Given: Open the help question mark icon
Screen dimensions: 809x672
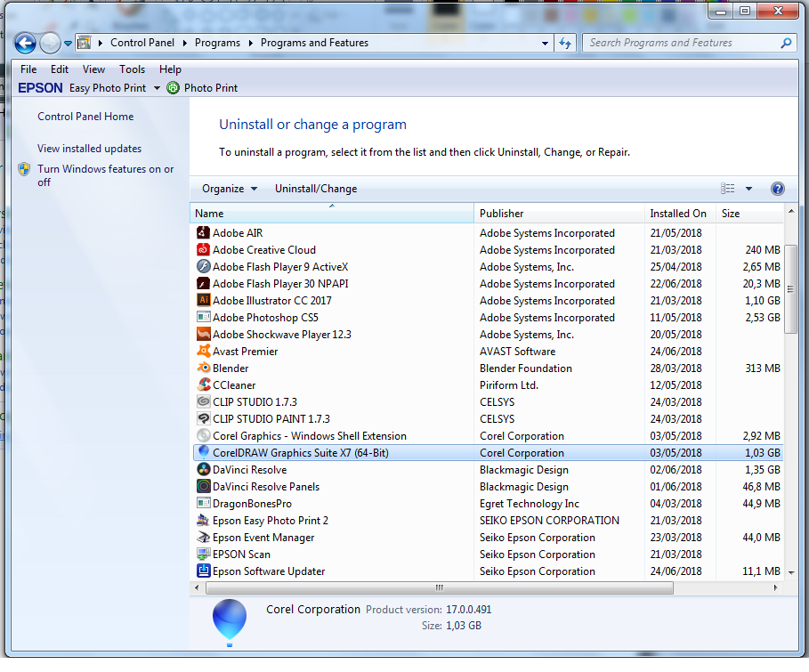Looking at the screenshot, I should click(778, 189).
